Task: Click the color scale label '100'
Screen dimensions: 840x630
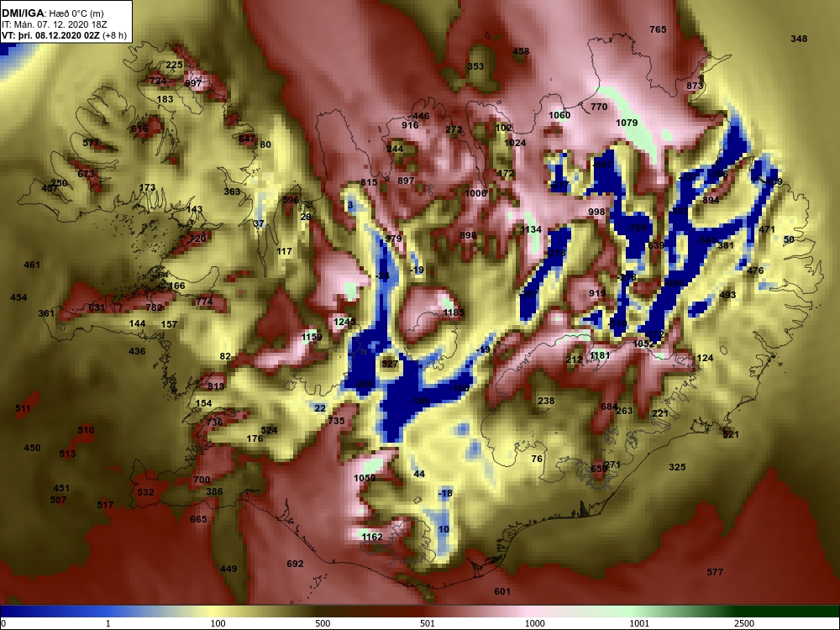Action: 218,623
